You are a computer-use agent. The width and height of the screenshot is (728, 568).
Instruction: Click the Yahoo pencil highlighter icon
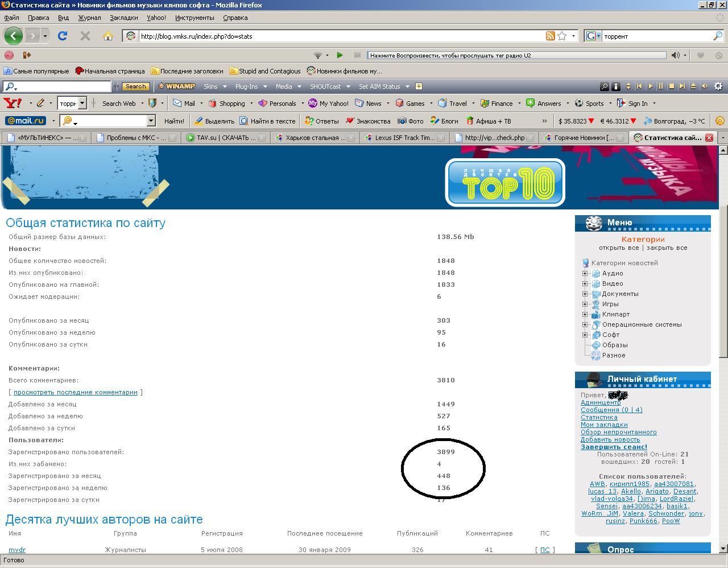(x=40, y=103)
